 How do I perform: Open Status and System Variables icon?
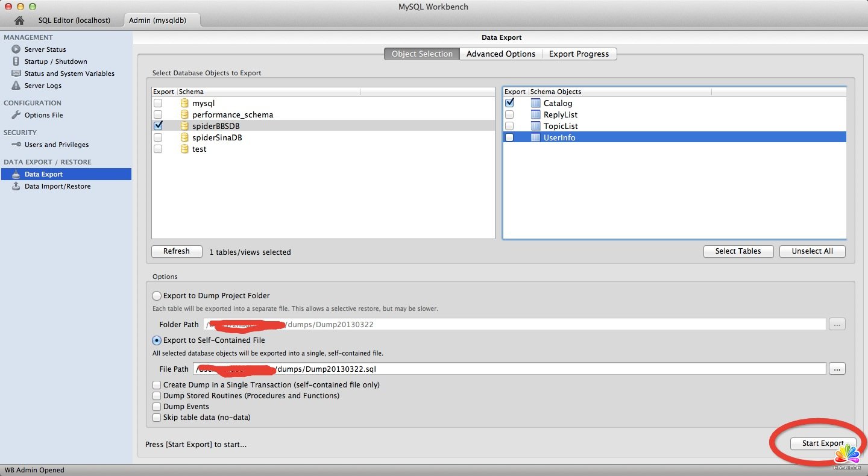[16, 74]
